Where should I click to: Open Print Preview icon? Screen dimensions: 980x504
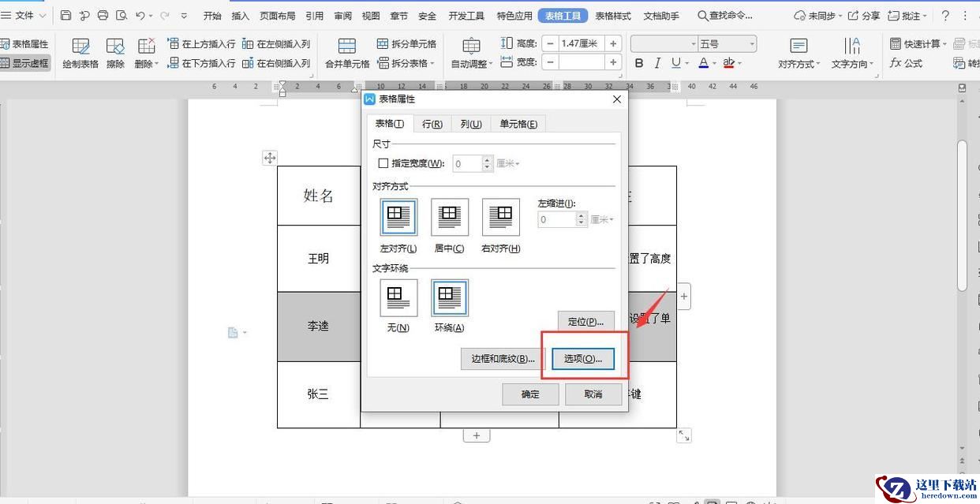pos(122,16)
